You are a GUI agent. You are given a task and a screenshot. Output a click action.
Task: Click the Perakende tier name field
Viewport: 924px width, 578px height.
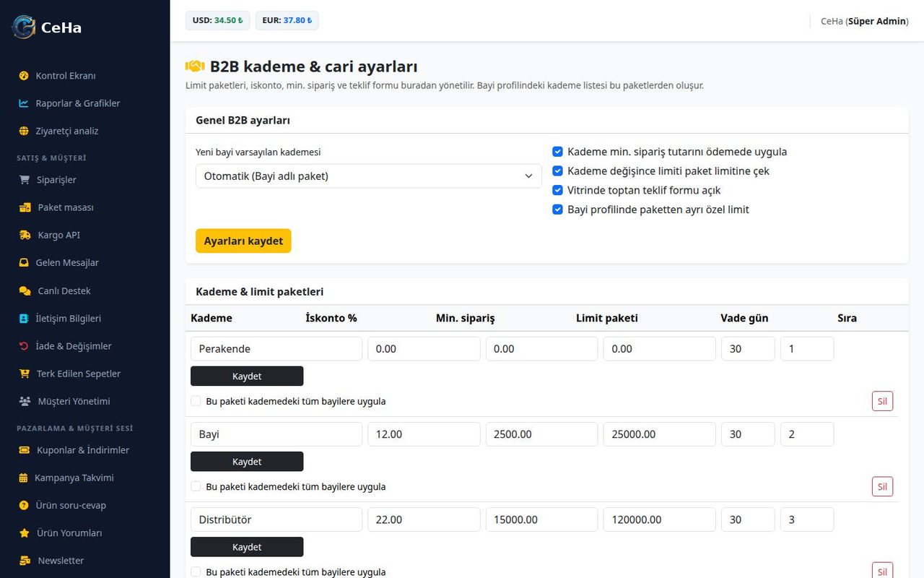pos(276,349)
